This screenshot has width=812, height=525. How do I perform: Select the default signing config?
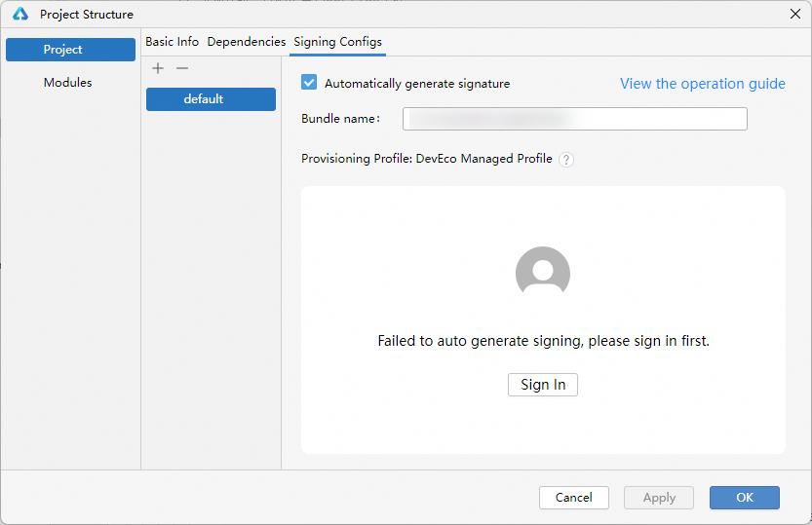click(211, 99)
